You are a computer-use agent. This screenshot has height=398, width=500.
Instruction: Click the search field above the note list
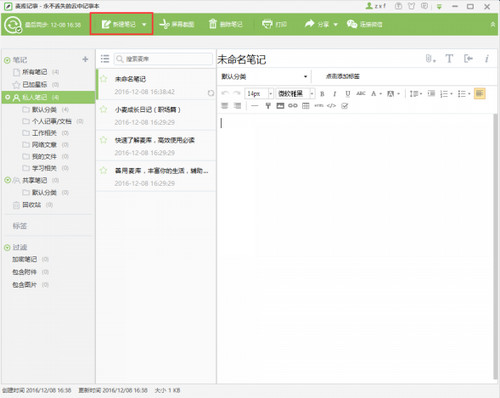(163, 59)
